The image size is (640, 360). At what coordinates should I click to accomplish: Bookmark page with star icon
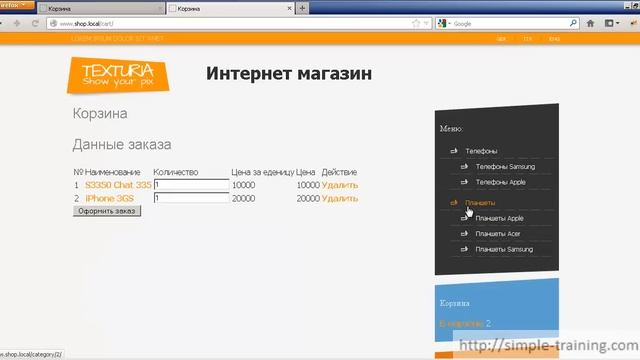416,24
